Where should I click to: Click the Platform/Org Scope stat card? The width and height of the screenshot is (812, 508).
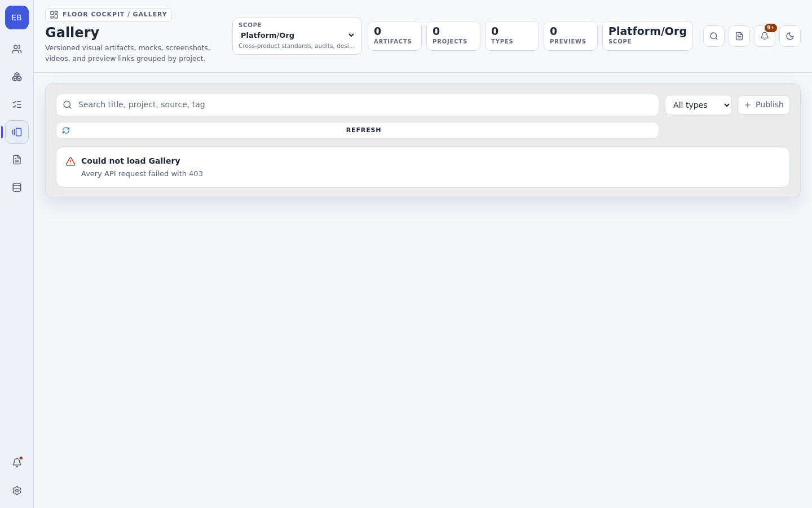point(647,36)
